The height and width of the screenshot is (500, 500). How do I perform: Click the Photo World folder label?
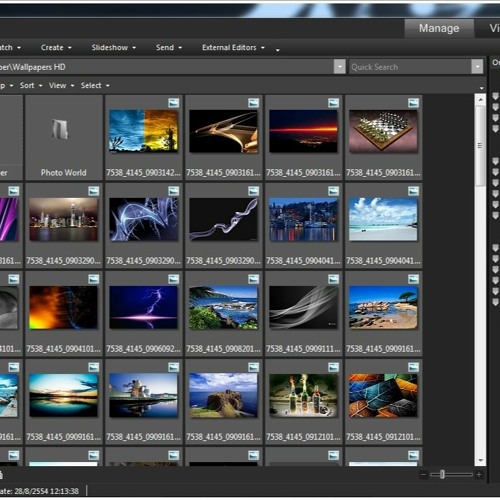63,173
